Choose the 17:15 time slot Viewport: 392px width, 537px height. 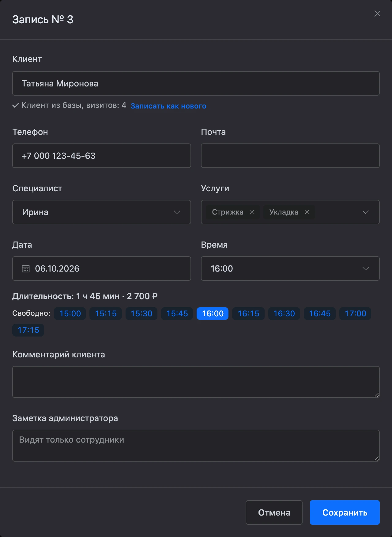28,330
